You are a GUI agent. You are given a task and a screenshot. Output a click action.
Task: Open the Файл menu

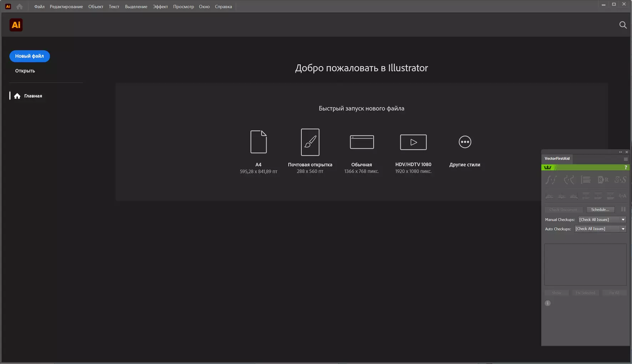[39, 6]
